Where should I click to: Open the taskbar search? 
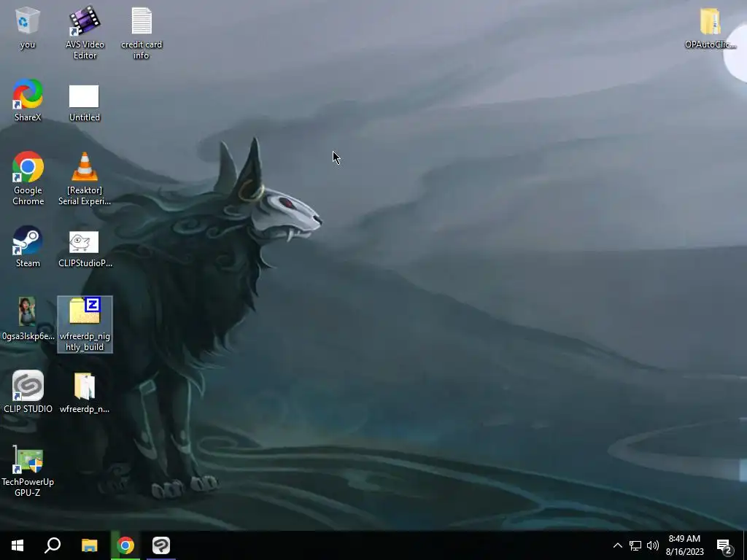53,545
